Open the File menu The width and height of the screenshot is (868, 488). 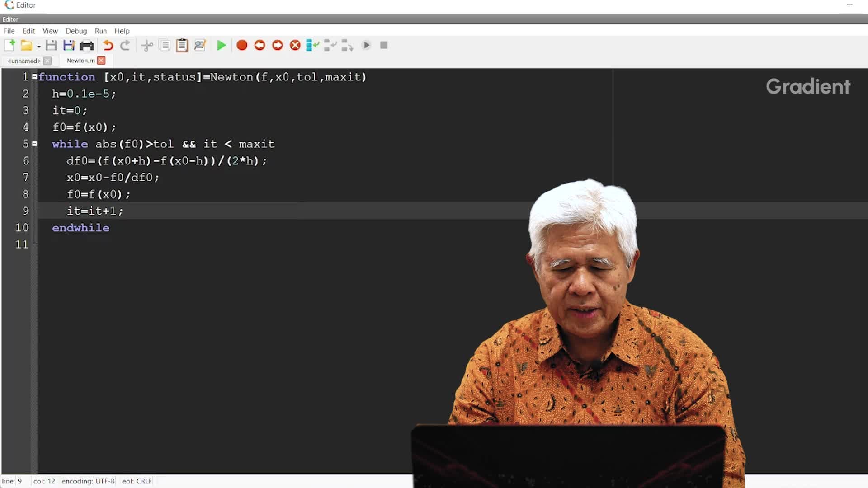(9, 31)
